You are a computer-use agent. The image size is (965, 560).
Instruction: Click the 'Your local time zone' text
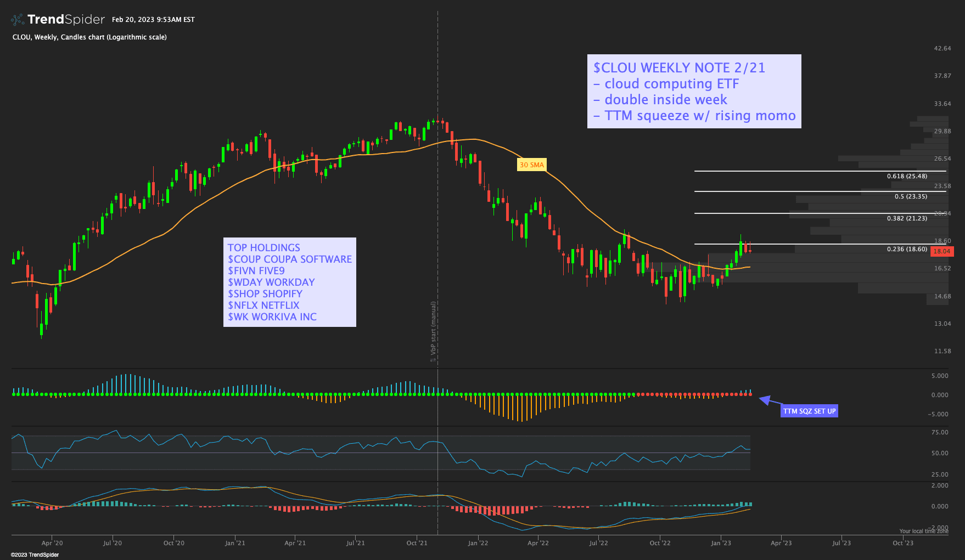(923, 531)
